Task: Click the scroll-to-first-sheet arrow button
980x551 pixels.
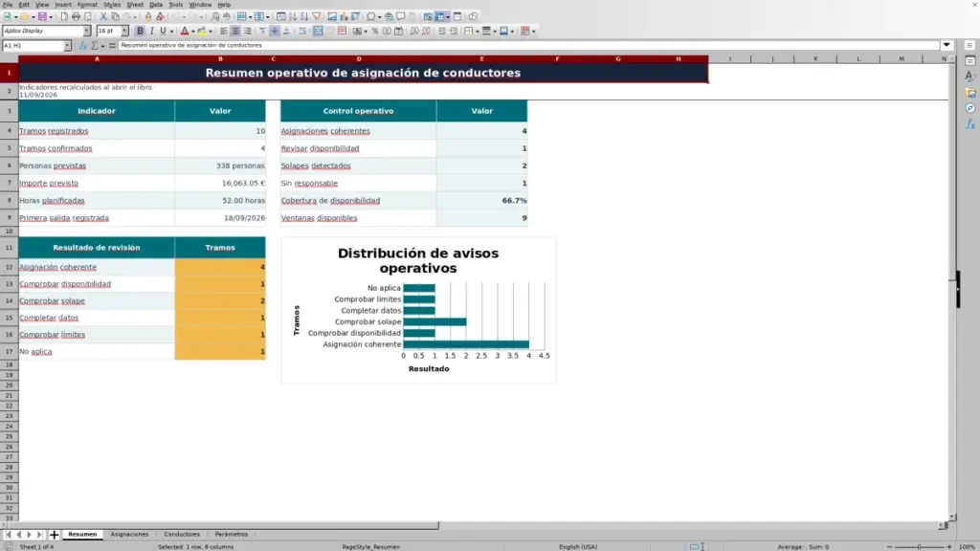Action: pos(8,535)
